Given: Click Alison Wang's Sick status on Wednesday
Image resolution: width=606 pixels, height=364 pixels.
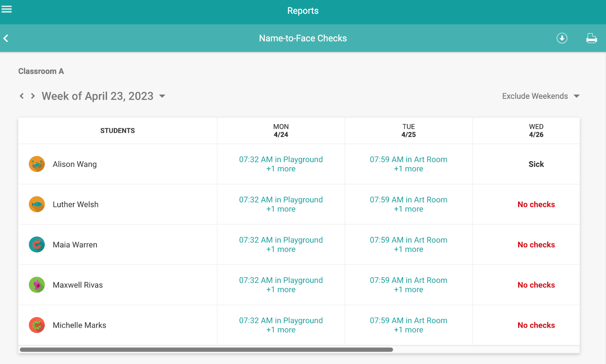Looking at the screenshot, I should [x=536, y=164].
